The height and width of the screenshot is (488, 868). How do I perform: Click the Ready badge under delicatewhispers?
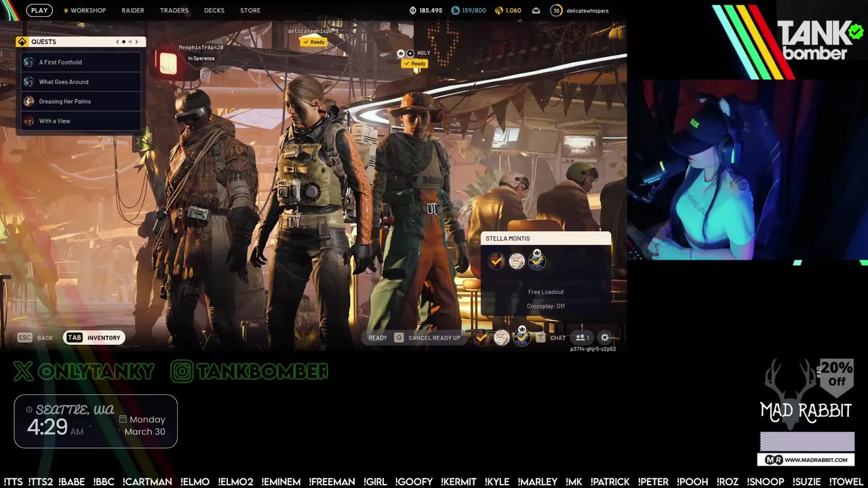(x=313, y=42)
